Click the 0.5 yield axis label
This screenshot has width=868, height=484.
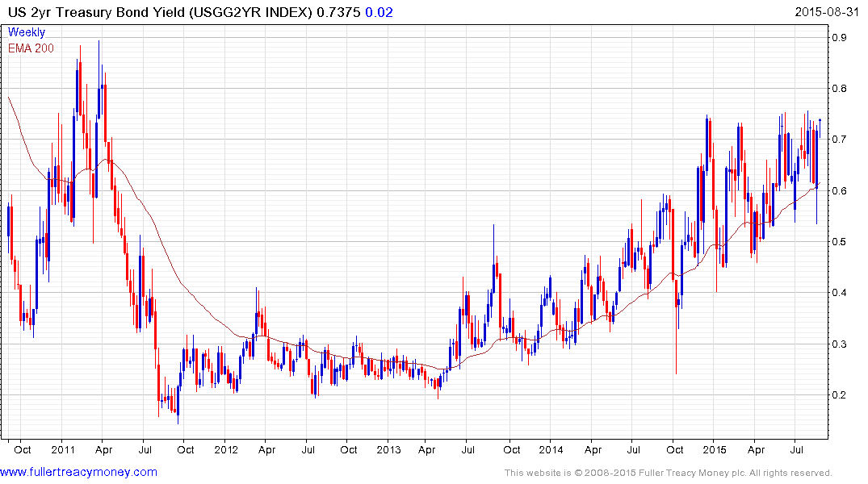(x=840, y=242)
